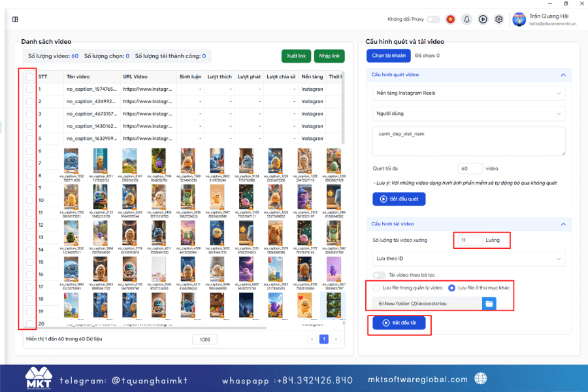The height and width of the screenshot is (392, 588).
Task: Open the Người dùng dropdown
Action: tap(468, 113)
